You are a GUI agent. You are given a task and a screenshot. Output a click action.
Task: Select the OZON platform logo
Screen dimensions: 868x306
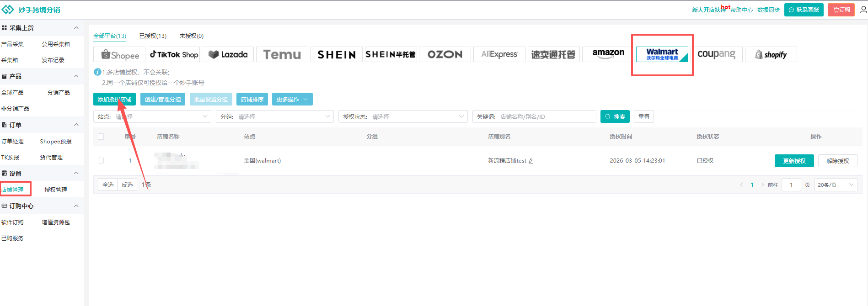click(445, 54)
